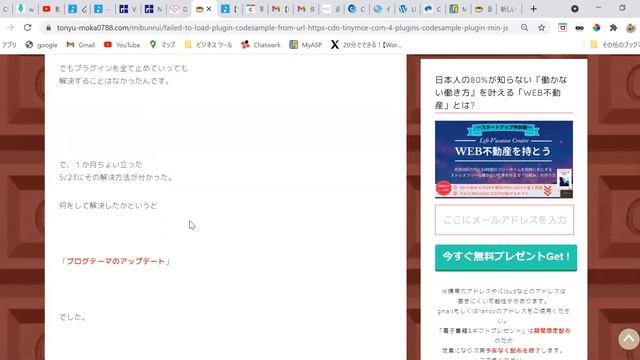The image size is (640, 360).
Task: Click the WEB不動産を持とう banner image
Action: point(504,159)
